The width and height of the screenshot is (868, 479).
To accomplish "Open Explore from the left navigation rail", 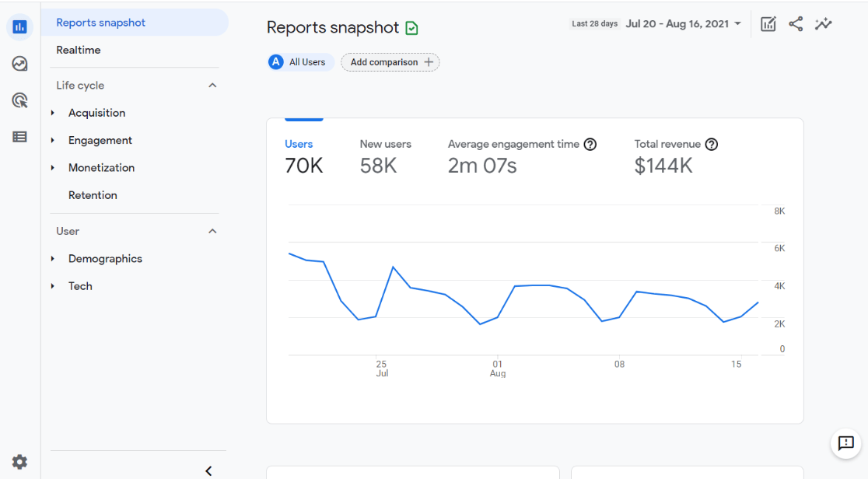I will click(19, 64).
